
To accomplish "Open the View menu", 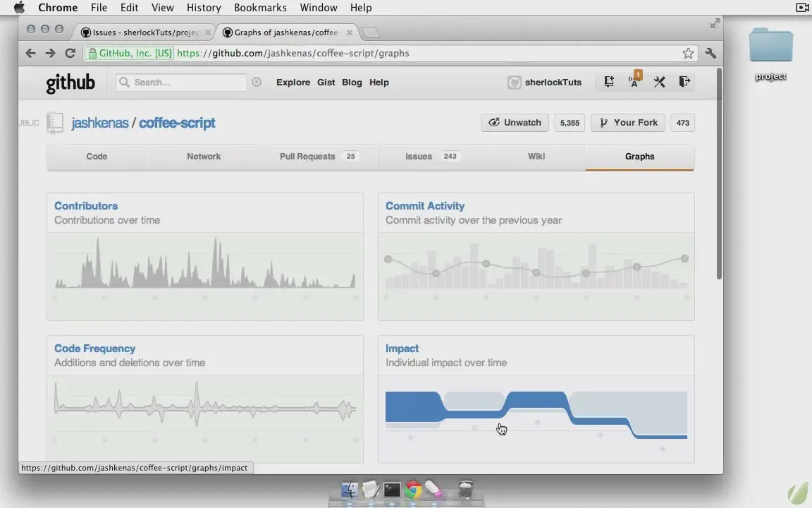I will 163,7.
